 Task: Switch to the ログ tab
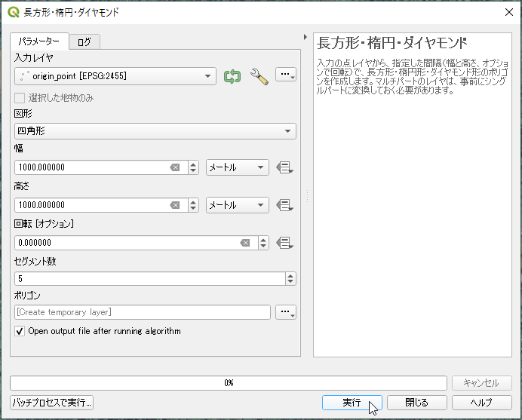coord(84,42)
